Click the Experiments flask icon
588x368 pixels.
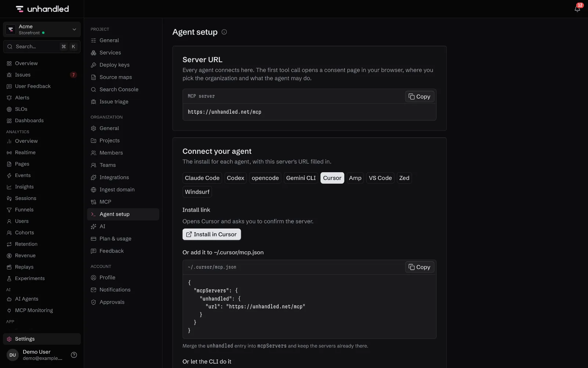coord(9,279)
